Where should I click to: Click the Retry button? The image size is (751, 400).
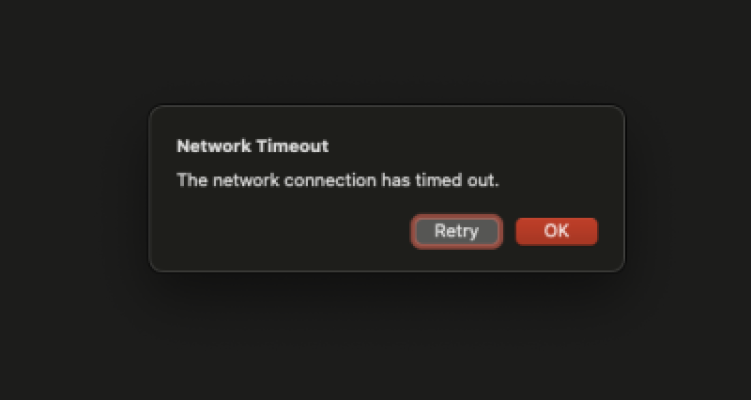[456, 231]
